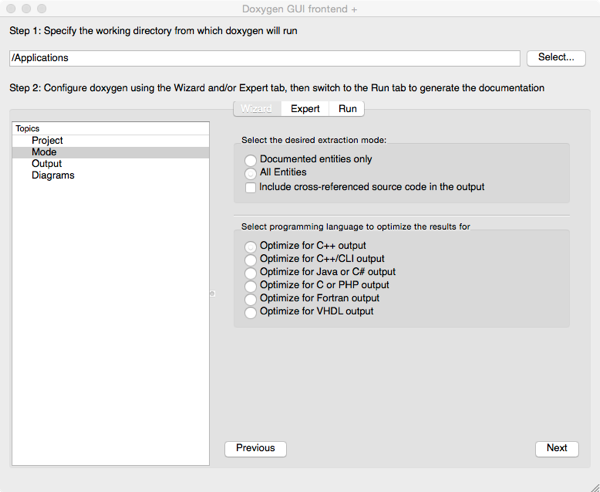The image size is (600, 492).
Task: Select the Mode topic
Action: pyautogui.click(x=44, y=153)
